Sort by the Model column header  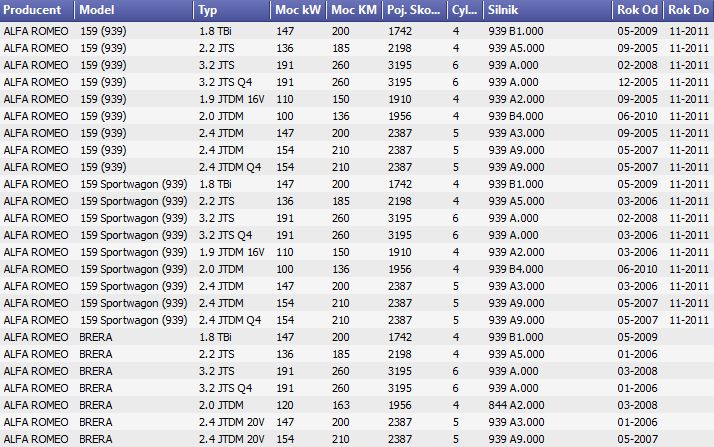pos(134,10)
